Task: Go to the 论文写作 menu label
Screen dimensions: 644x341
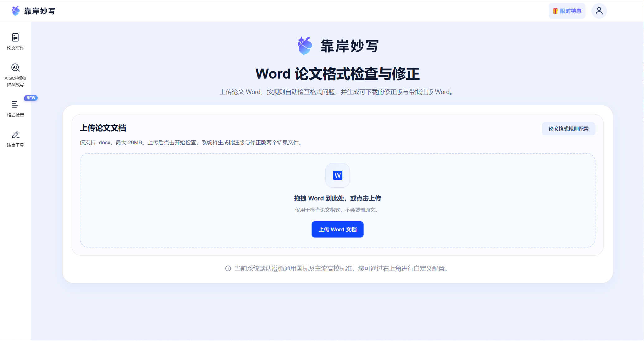Action: point(15,48)
